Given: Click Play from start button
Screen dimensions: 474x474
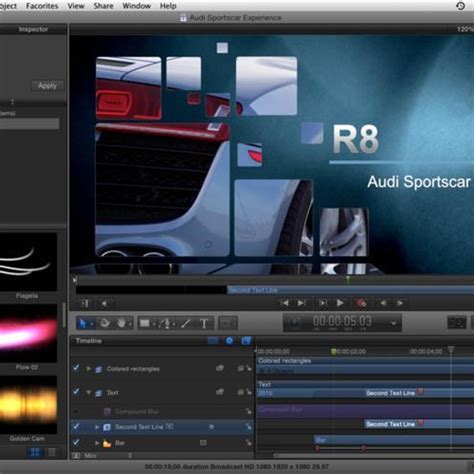Looking at the screenshot, I should (323, 303).
